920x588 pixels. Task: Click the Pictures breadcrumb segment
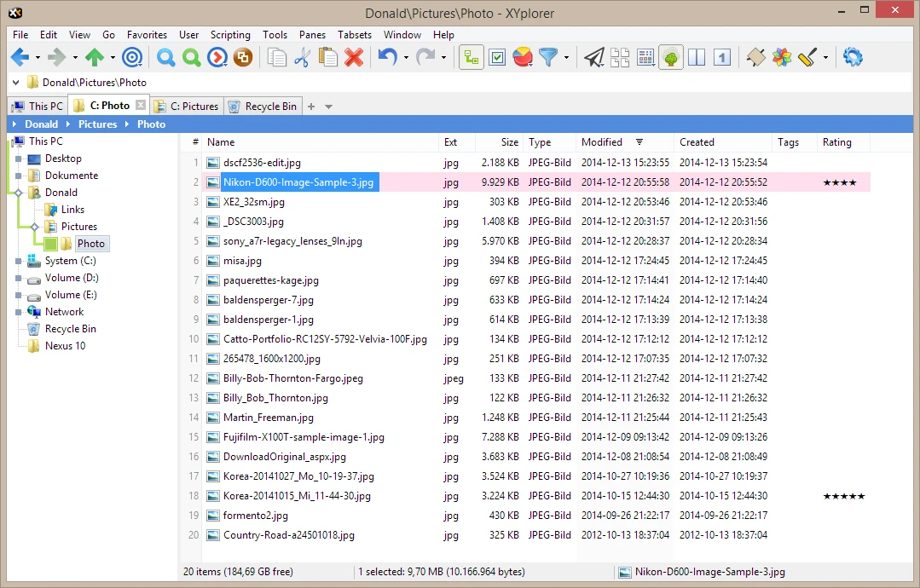coord(97,124)
